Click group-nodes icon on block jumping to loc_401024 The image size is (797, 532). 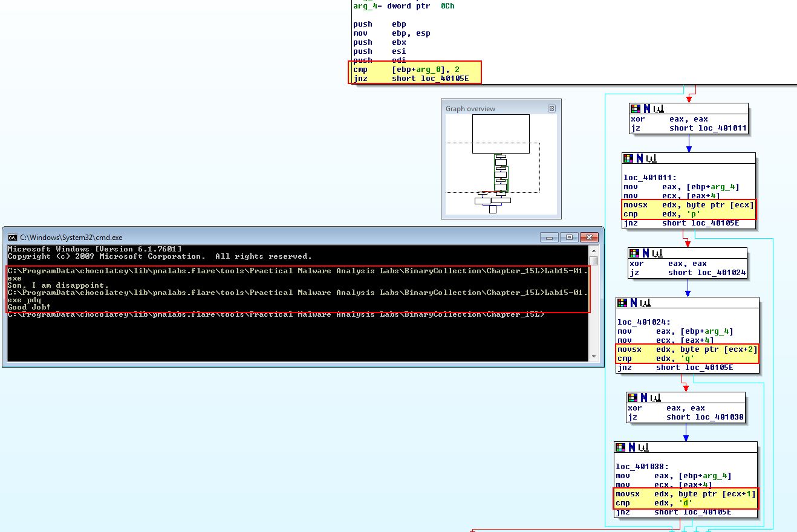click(x=657, y=253)
